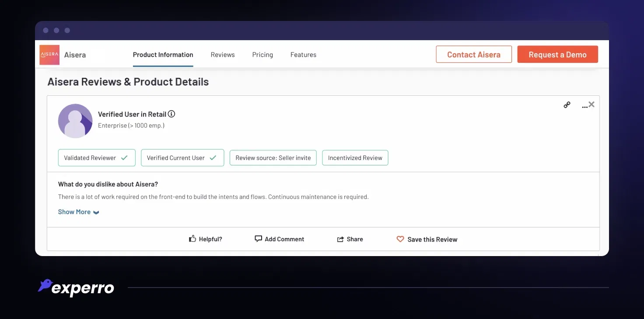
Task: Click the Request a Demo button
Action: pos(558,55)
